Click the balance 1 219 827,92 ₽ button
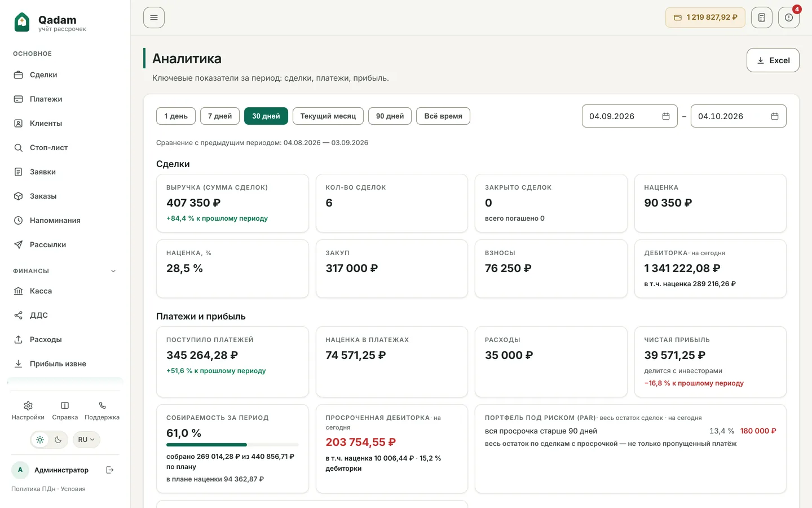The image size is (812, 508). pyautogui.click(x=705, y=17)
